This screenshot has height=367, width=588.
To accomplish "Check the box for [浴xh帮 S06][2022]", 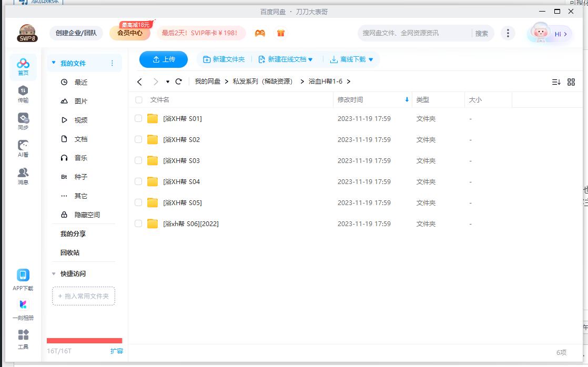I will coord(138,223).
